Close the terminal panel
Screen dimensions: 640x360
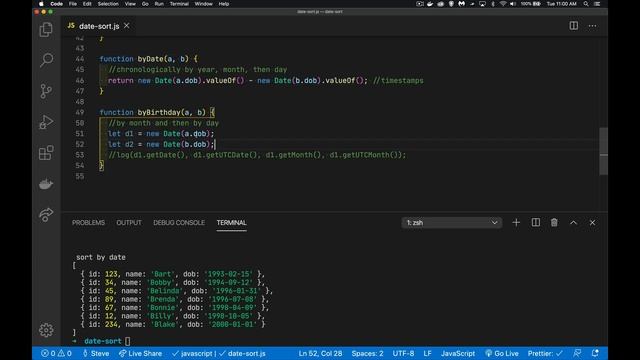[592, 222]
